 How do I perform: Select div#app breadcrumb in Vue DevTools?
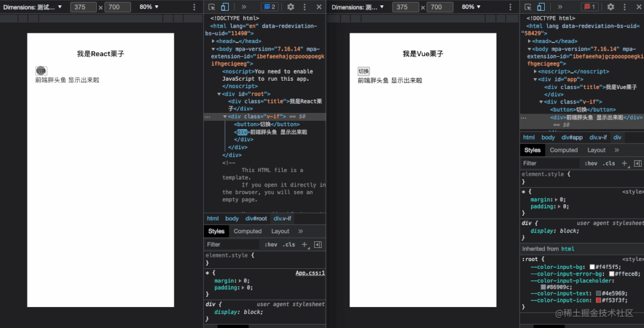click(572, 137)
